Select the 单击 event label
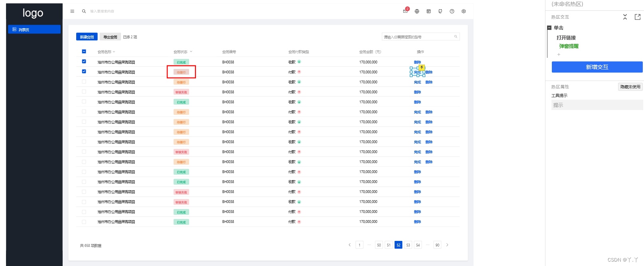Image resolution: width=644 pixels, height=266 pixels. 559,28
